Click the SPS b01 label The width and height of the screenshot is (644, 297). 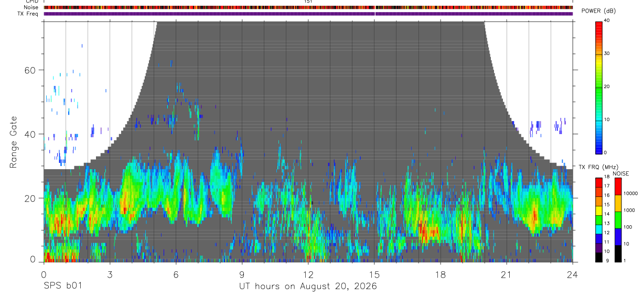(x=62, y=286)
